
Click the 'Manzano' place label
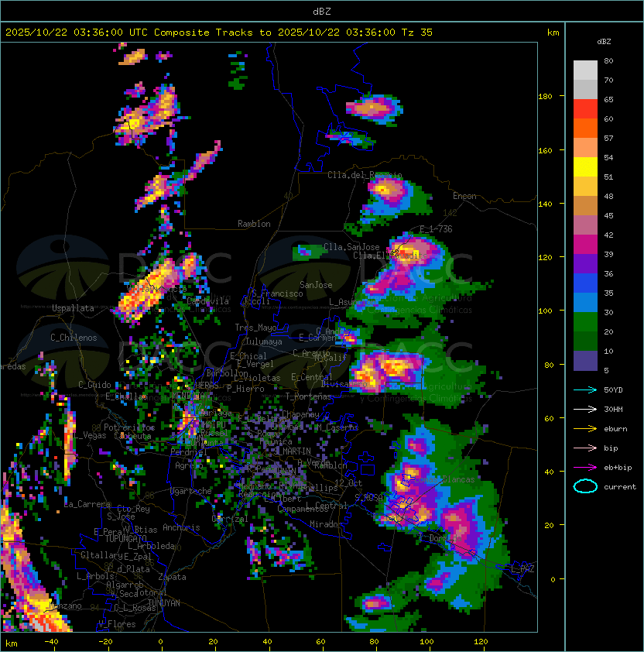pyautogui.click(x=65, y=606)
